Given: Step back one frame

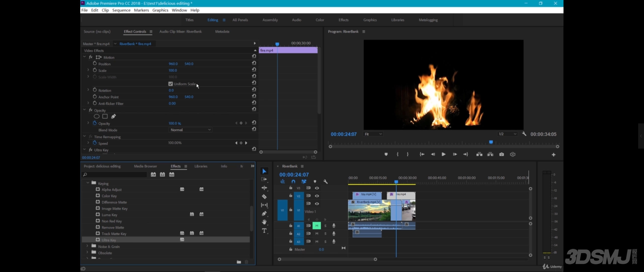Looking at the screenshot, I should [x=433, y=154].
